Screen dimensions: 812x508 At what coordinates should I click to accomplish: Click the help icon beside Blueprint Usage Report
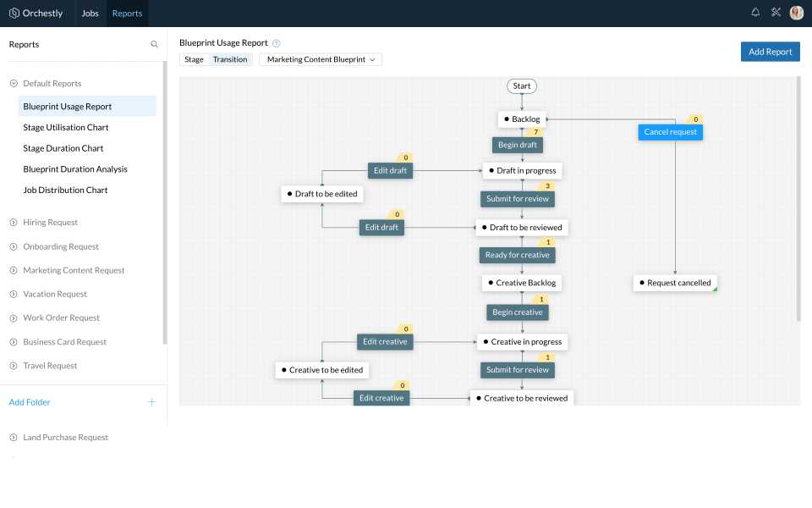pyautogui.click(x=277, y=43)
